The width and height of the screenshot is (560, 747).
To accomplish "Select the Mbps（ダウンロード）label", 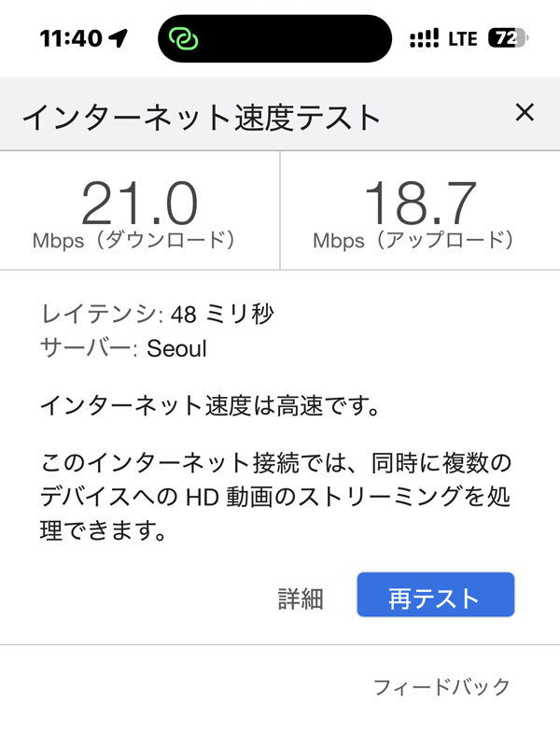I will point(133,240).
